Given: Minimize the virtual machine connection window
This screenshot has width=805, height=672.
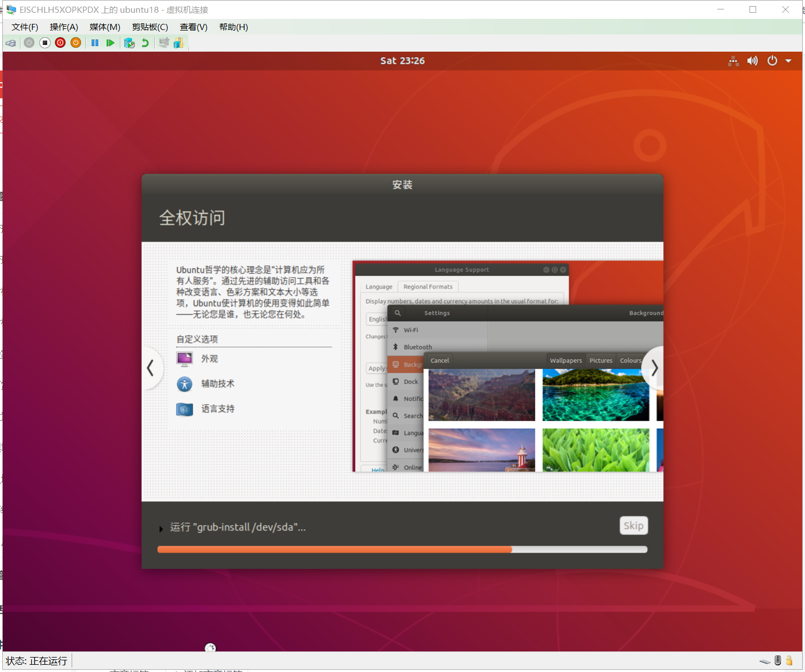Looking at the screenshot, I should tap(721, 9).
